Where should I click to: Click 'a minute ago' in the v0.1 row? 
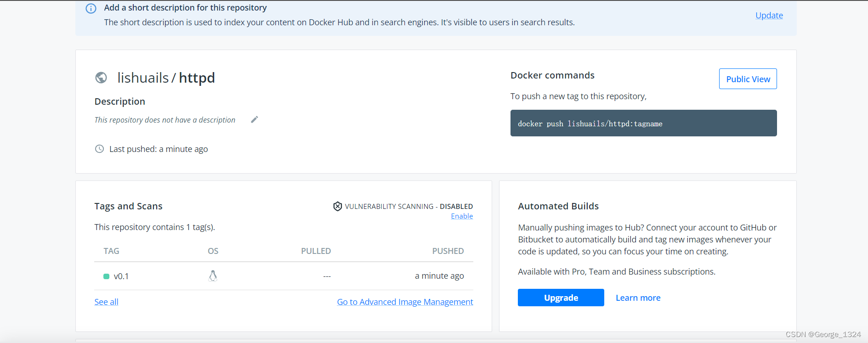click(x=439, y=276)
